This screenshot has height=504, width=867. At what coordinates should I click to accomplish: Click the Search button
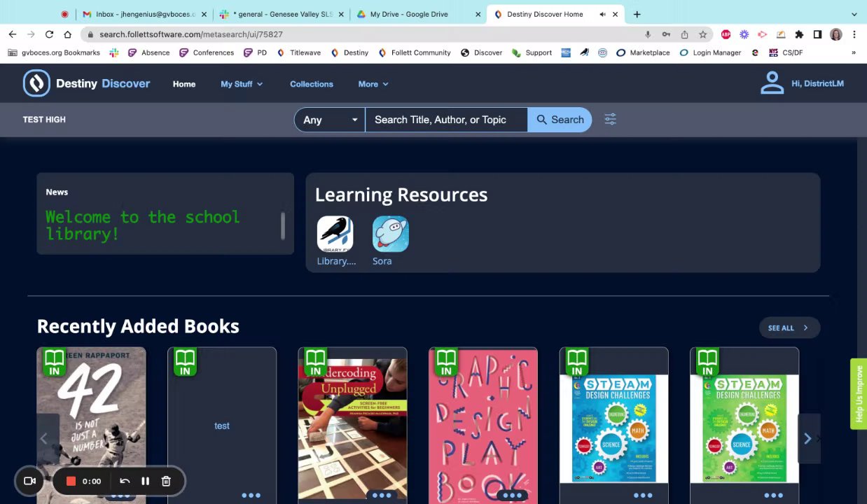click(x=560, y=120)
